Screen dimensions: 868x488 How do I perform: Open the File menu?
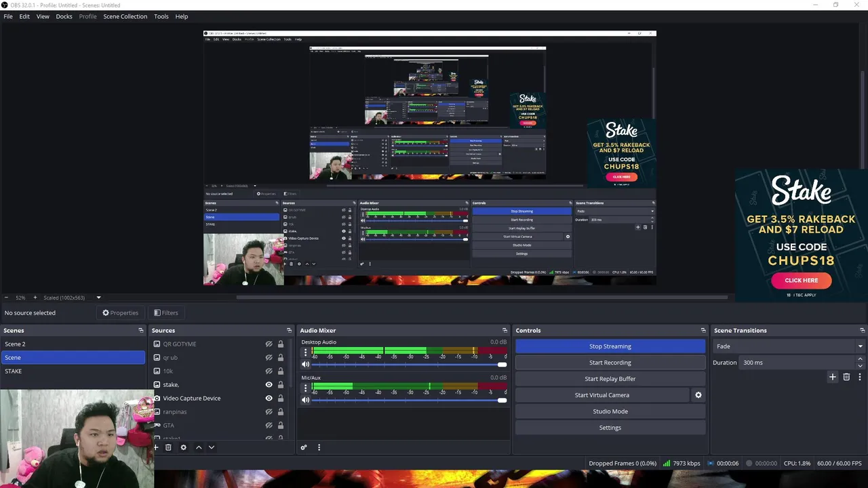click(8, 16)
